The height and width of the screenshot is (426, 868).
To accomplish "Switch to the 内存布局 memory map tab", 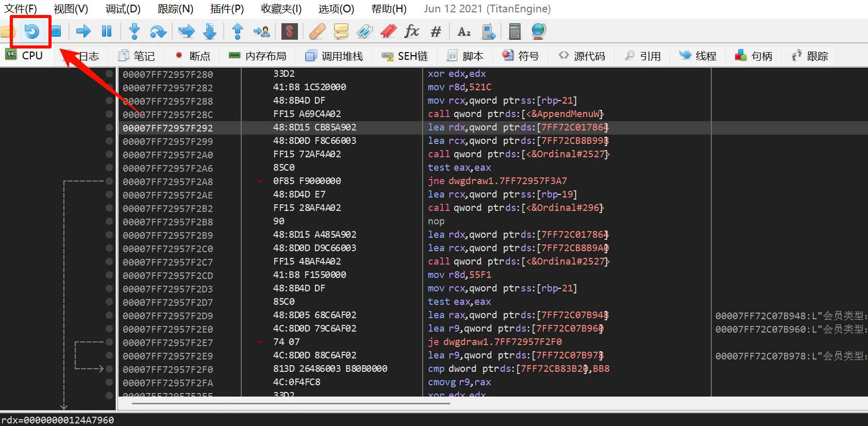I will point(258,56).
